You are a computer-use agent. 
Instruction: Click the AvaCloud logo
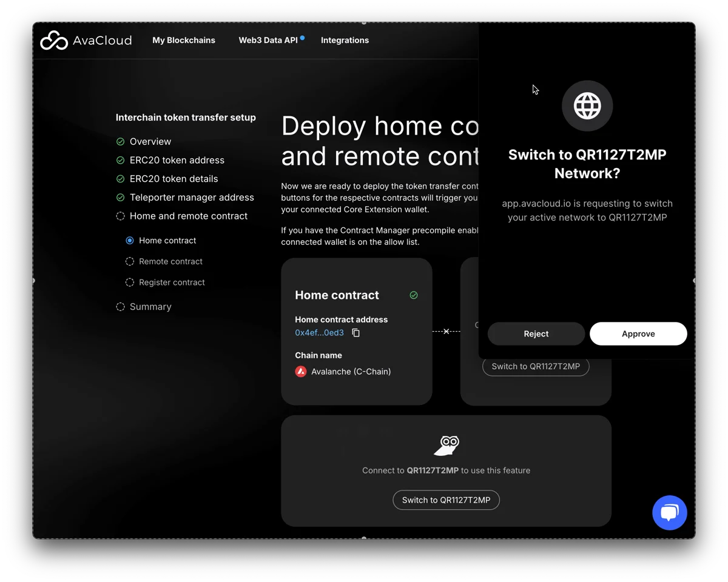coord(86,40)
